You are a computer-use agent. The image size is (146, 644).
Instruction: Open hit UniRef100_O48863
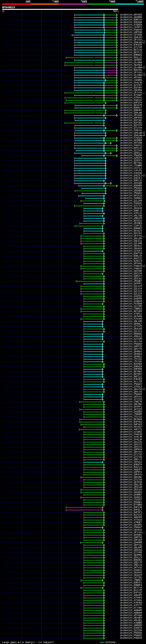tap(131, 198)
